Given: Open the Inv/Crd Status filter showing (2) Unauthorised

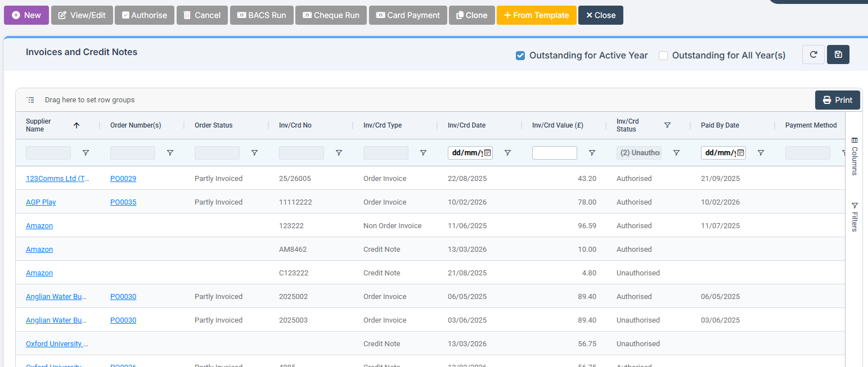Looking at the screenshot, I should [x=638, y=152].
